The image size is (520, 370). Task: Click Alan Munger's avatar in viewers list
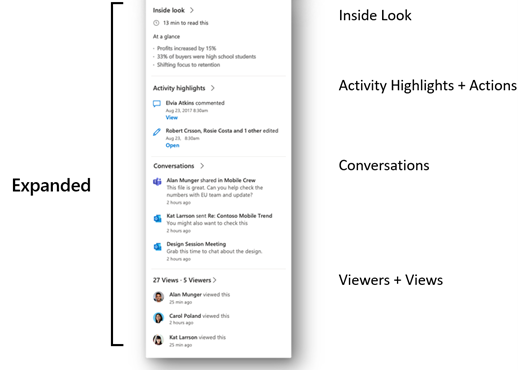coord(158,297)
